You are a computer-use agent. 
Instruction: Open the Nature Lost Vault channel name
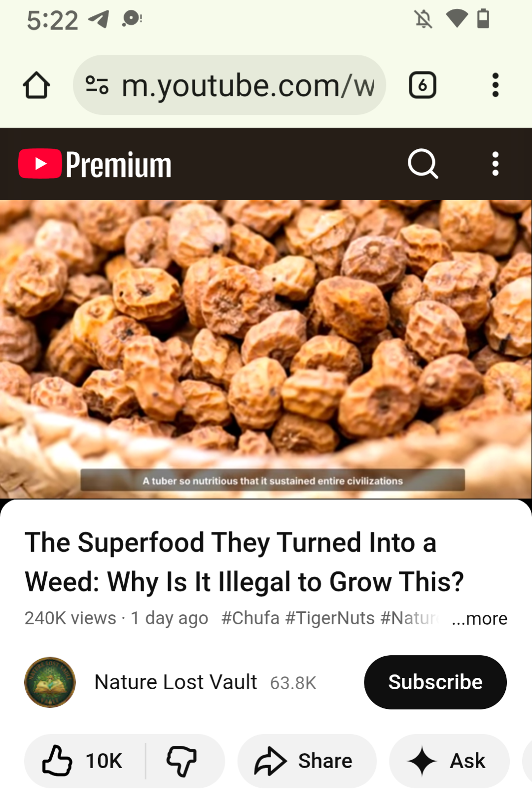coord(176,682)
